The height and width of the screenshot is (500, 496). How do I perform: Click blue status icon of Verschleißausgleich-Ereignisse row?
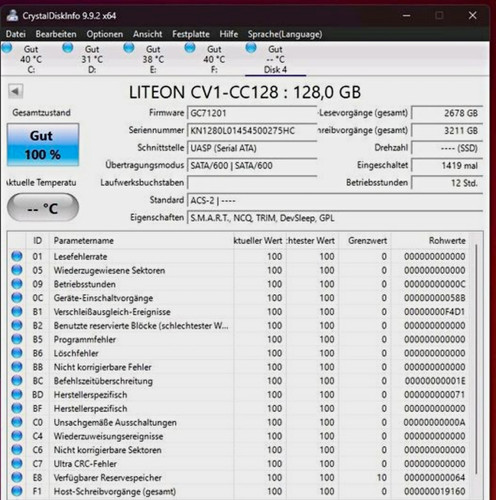(17, 312)
